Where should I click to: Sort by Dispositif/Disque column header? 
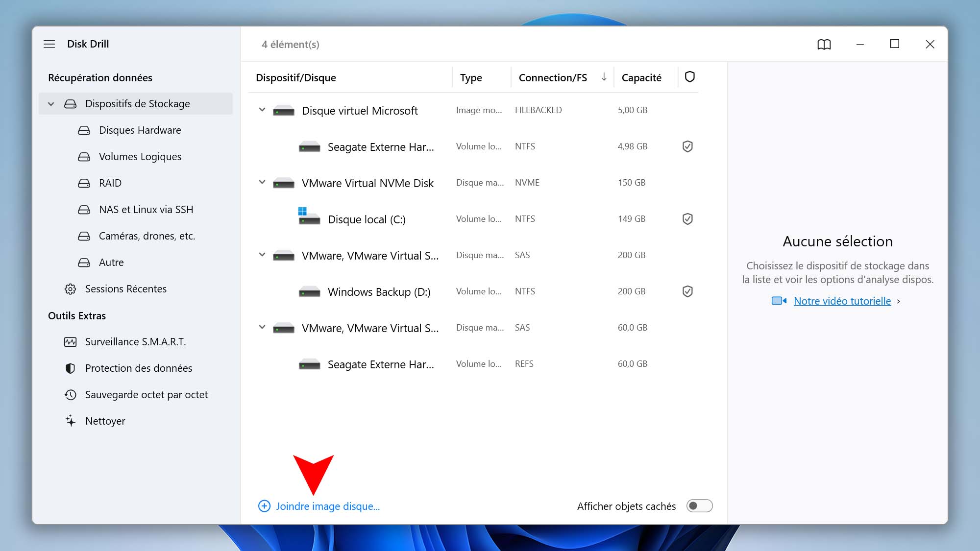click(296, 78)
